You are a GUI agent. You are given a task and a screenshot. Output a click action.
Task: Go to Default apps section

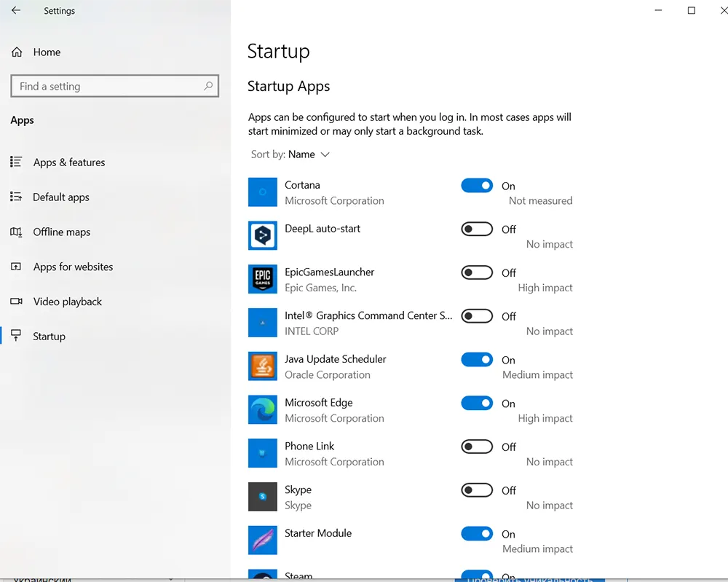click(61, 197)
